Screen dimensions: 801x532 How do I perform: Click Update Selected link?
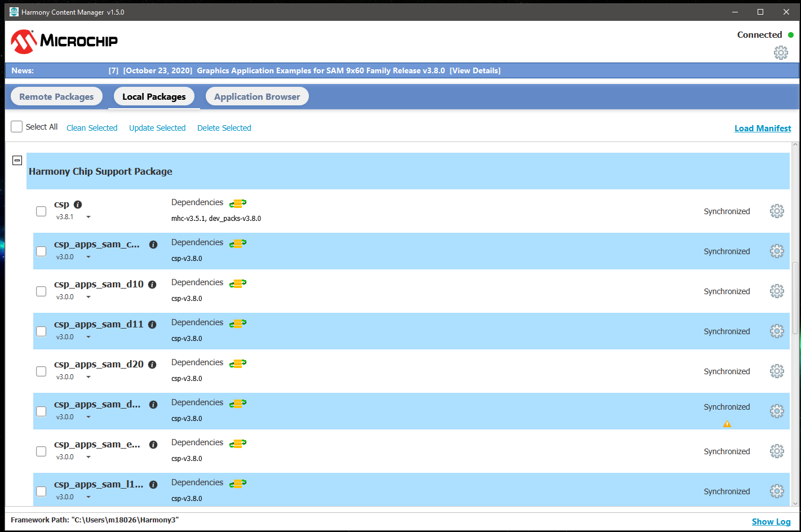click(x=157, y=128)
